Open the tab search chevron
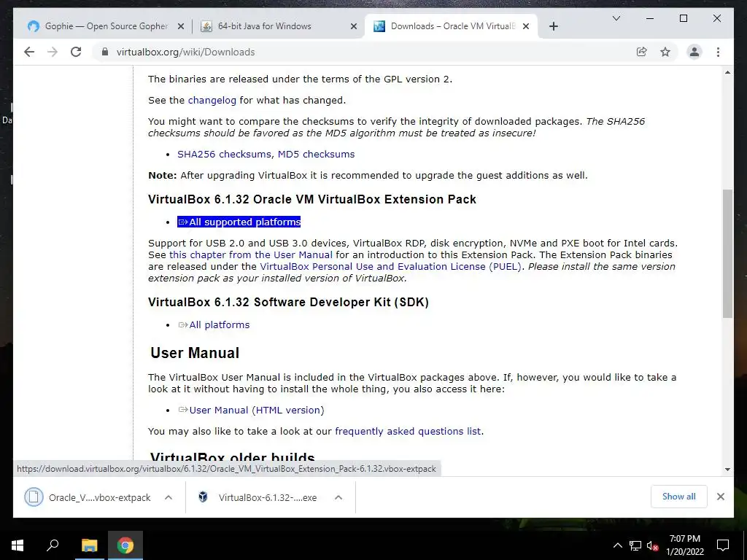Screen dimensions: 747x560 click(616, 18)
